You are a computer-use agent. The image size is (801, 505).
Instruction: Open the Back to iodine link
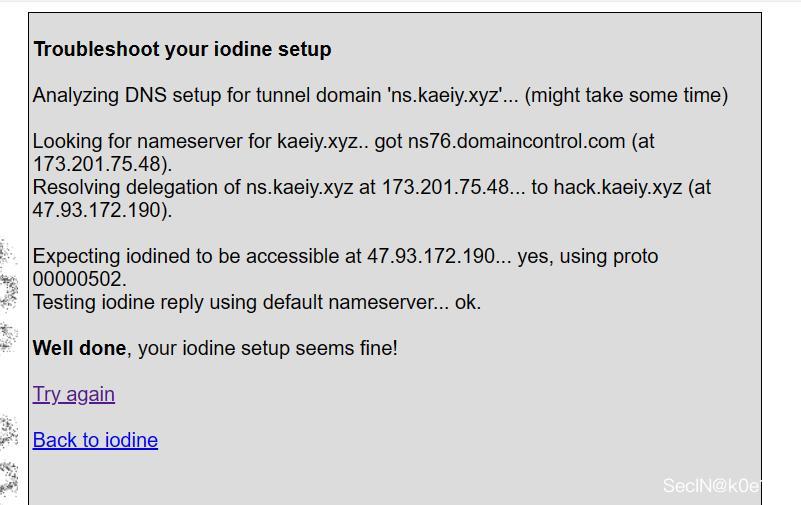(95, 440)
